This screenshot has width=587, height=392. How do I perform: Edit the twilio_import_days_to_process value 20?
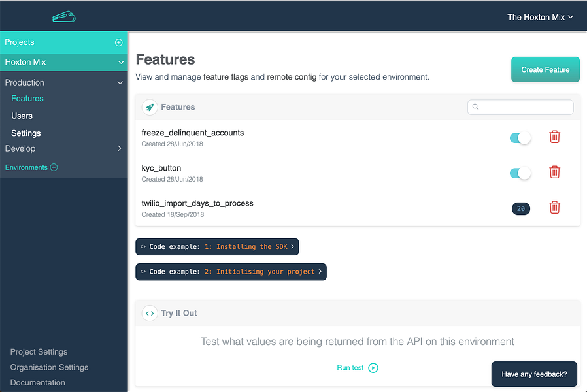[521, 208]
